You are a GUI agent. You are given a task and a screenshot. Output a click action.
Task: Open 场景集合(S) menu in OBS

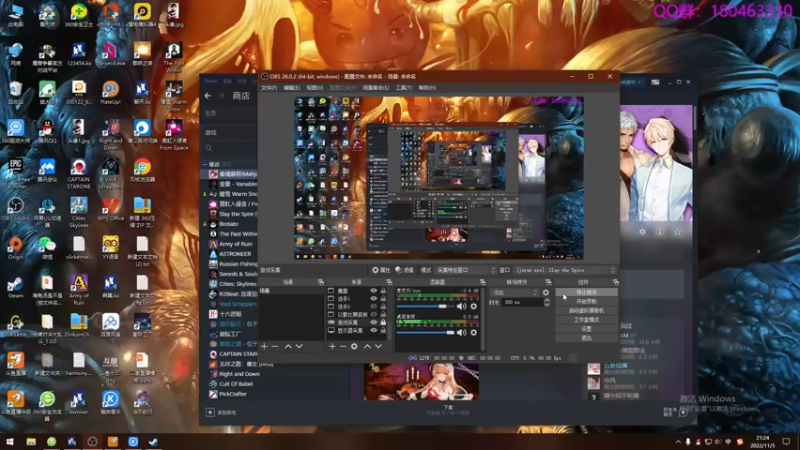click(x=376, y=88)
